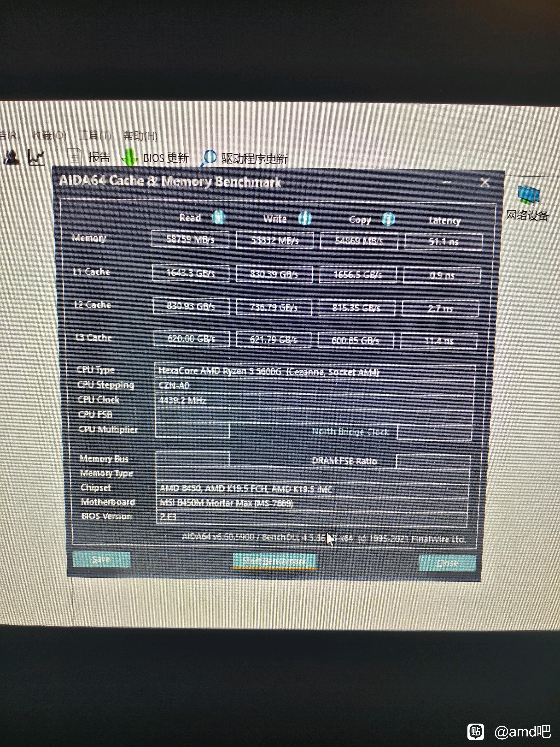
Task: Click L1 Cache latency 0.9 ns
Action: click(442, 276)
